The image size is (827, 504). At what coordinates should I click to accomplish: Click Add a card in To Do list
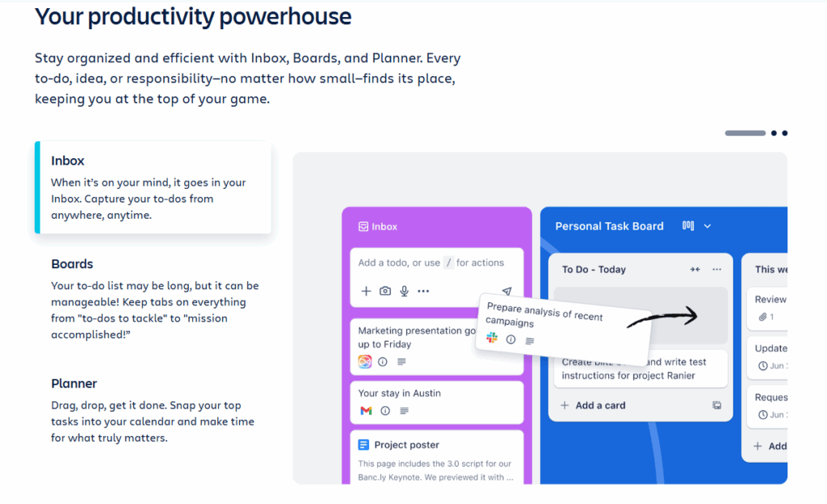[600, 405]
